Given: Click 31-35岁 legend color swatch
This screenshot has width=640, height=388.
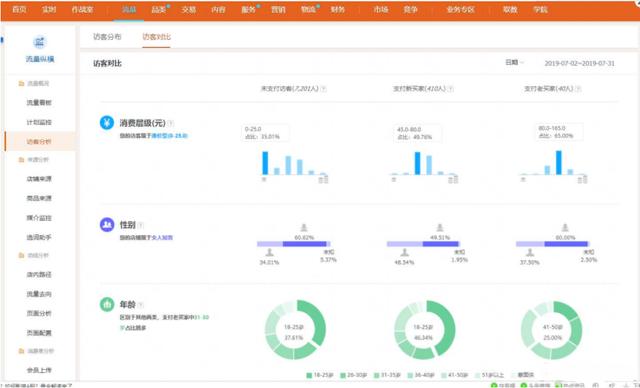Looking at the screenshot, I should [x=377, y=375].
